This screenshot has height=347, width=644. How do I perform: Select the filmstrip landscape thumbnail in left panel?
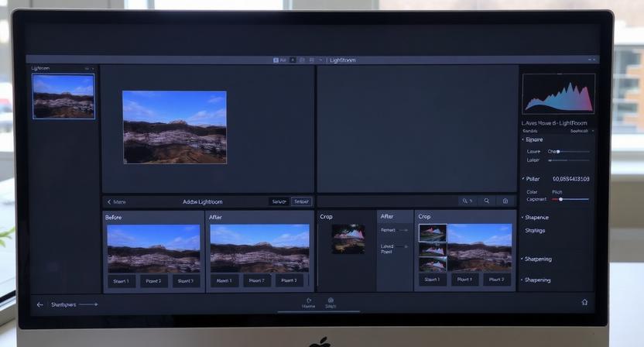(x=63, y=97)
